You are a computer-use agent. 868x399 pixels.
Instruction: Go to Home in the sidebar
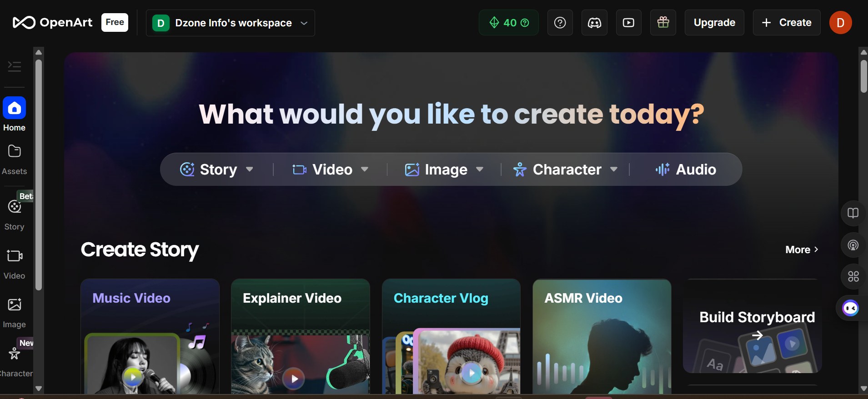coord(14,115)
